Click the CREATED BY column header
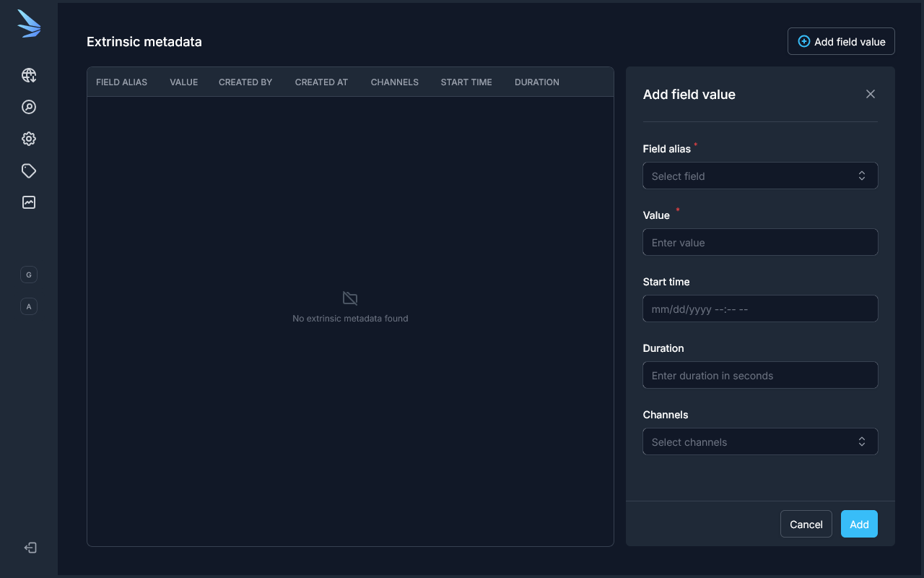 [x=245, y=82]
